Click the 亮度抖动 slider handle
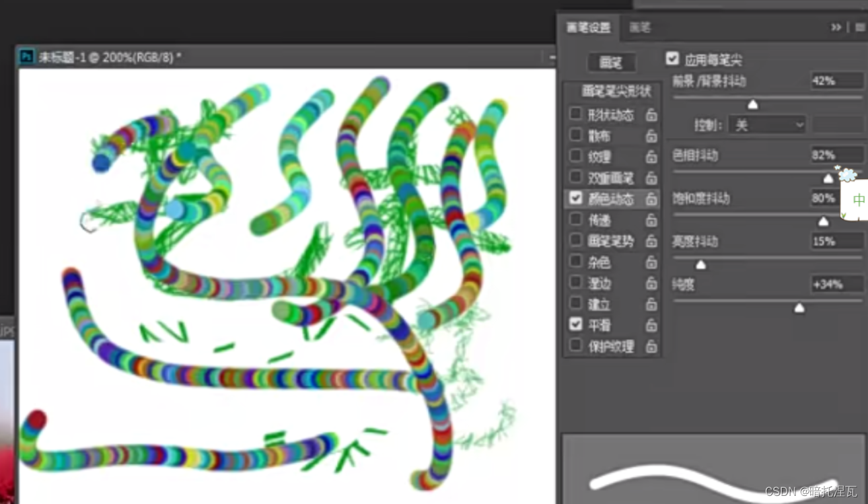This screenshot has width=868, height=504. tap(700, 264)
